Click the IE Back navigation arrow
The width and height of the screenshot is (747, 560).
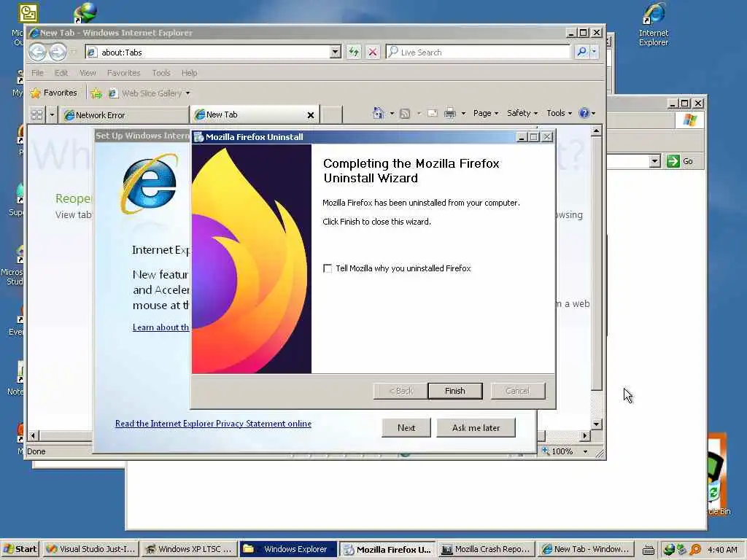[x=38, y=52]
